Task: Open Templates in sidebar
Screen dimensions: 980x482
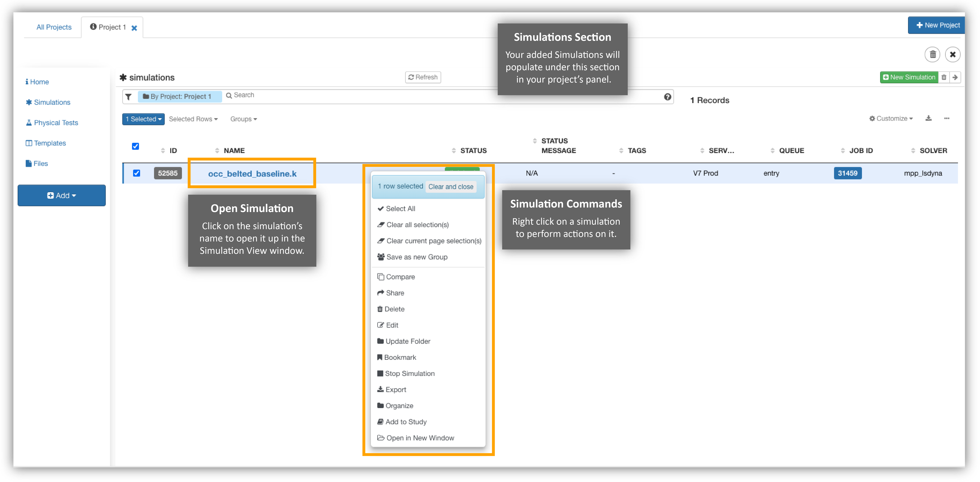Action: 46,143
